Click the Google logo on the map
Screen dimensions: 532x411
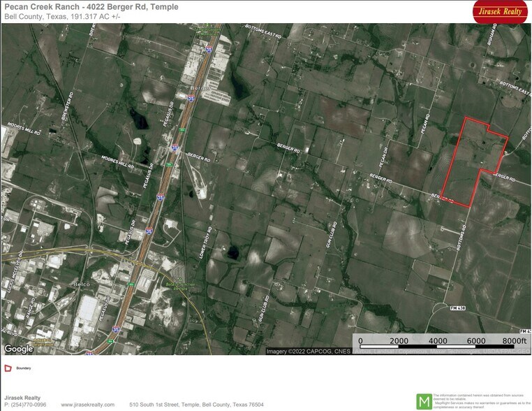click(19, 349)
